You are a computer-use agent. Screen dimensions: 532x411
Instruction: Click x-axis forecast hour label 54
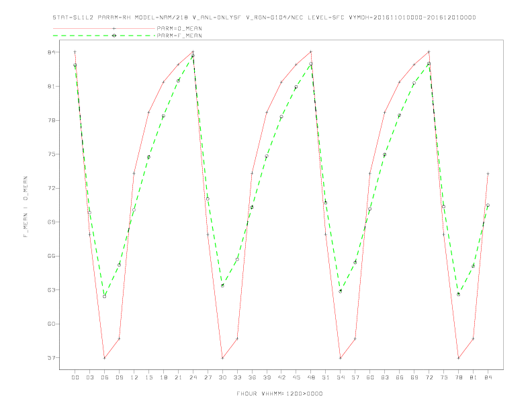341,377
